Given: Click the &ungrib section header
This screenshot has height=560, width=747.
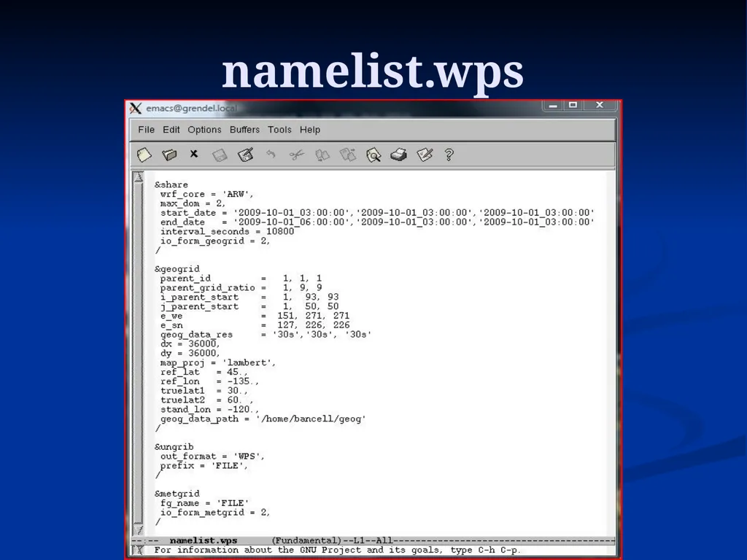Looking at the screenshot, I should point(174,447).
